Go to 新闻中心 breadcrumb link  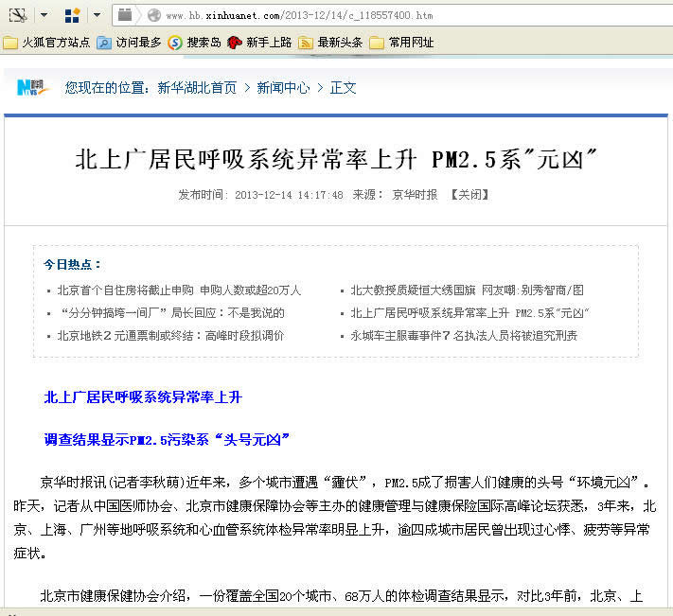tap(283, 88)
